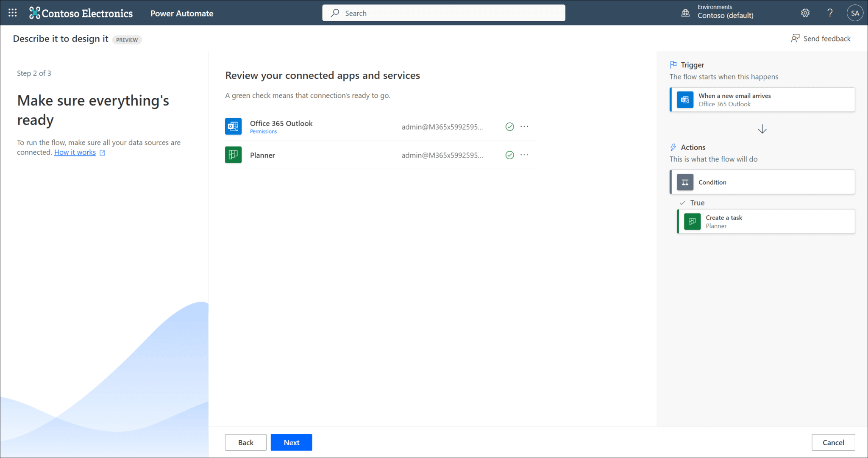Open the help question mark icon
Screen dimensions: 868x458
click(830, 13)
